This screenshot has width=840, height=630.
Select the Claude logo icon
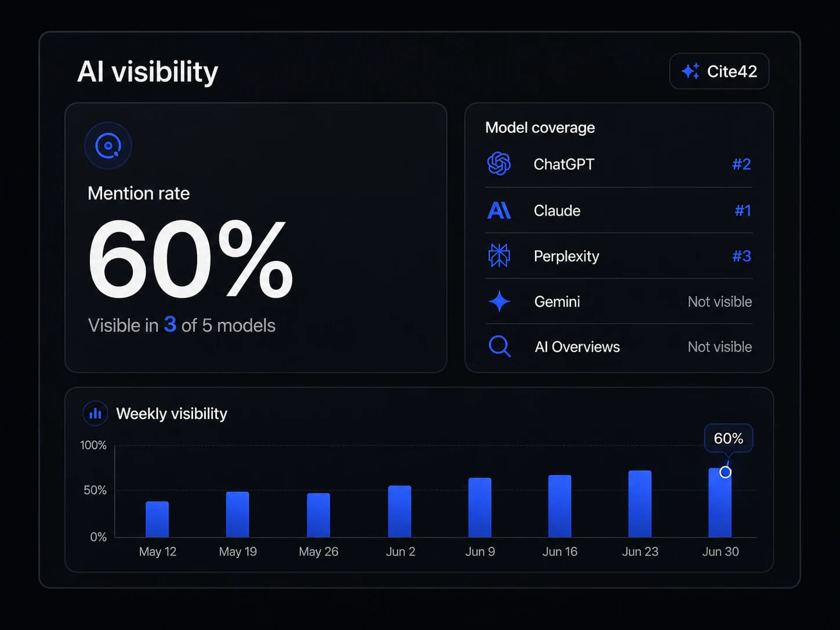point(499,210)
